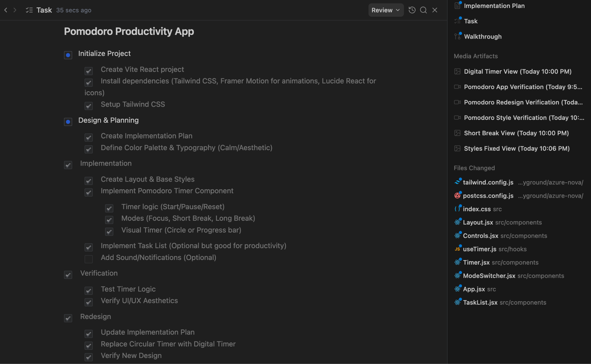Click the search magnifier icon
This screenshot has width=591, height=364.
tap(423, 10)
